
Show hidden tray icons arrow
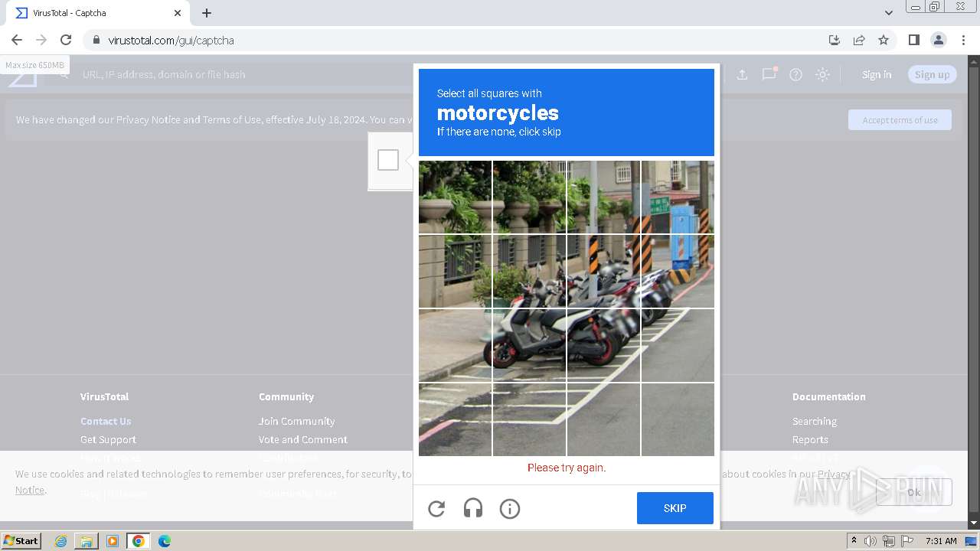[854, 541]
